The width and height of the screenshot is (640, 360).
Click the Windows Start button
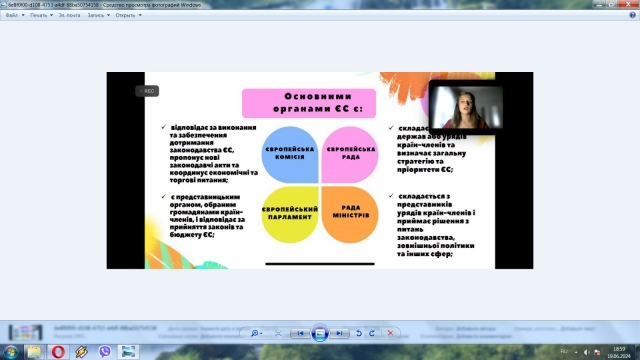(x=11, y=352)
